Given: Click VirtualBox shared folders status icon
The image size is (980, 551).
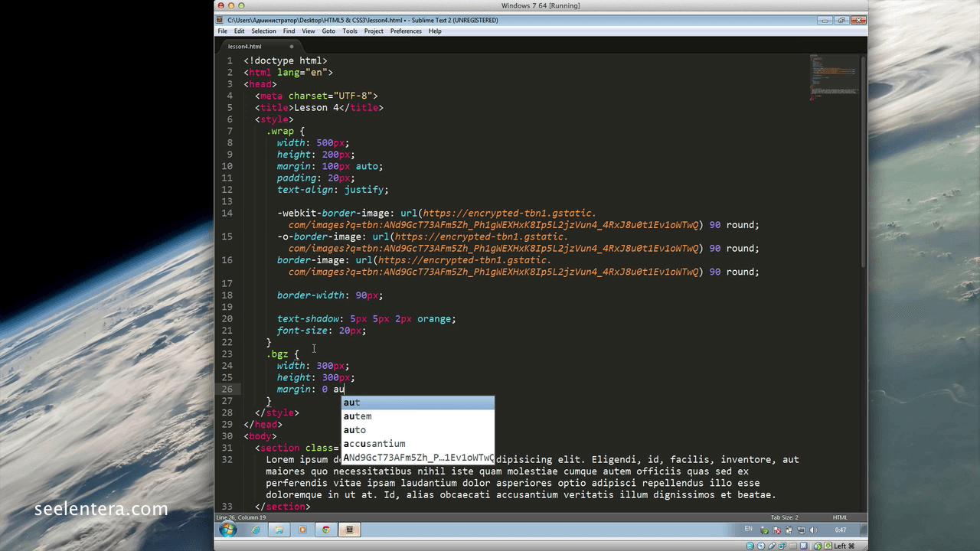Looking at the screenshot, I should [792, 546].
